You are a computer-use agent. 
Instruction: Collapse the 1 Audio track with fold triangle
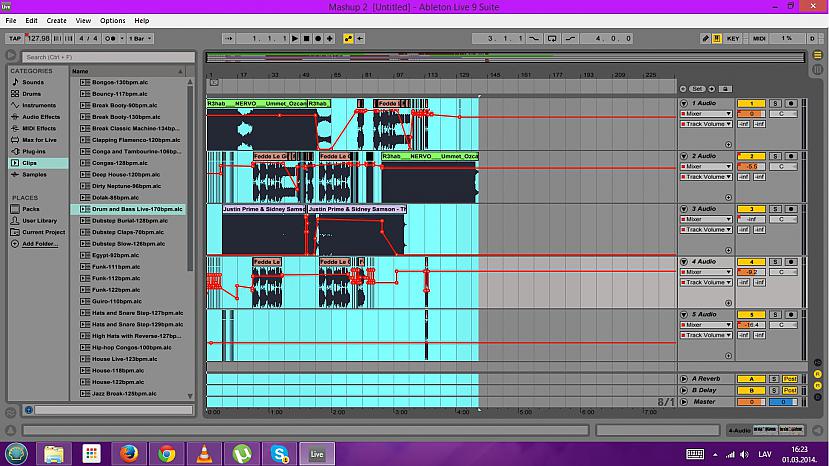684,103
